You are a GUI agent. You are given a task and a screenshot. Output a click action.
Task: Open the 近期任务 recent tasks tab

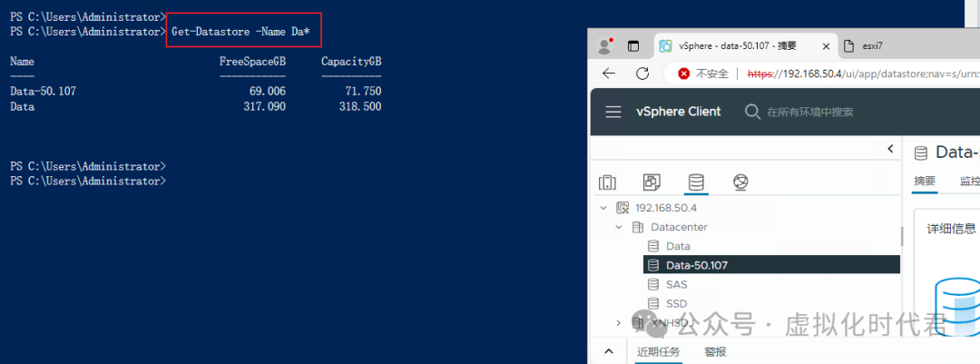pyautogui.click(x=658, y=351)
